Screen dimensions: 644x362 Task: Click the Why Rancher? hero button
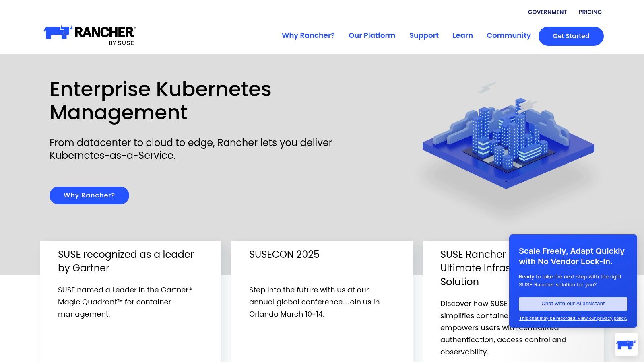[x=89, y=195]
